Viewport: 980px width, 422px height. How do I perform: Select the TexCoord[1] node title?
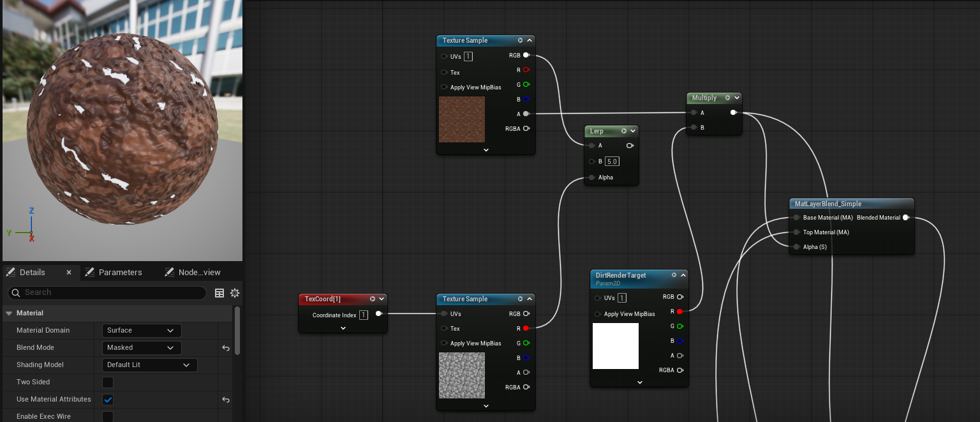323,299
